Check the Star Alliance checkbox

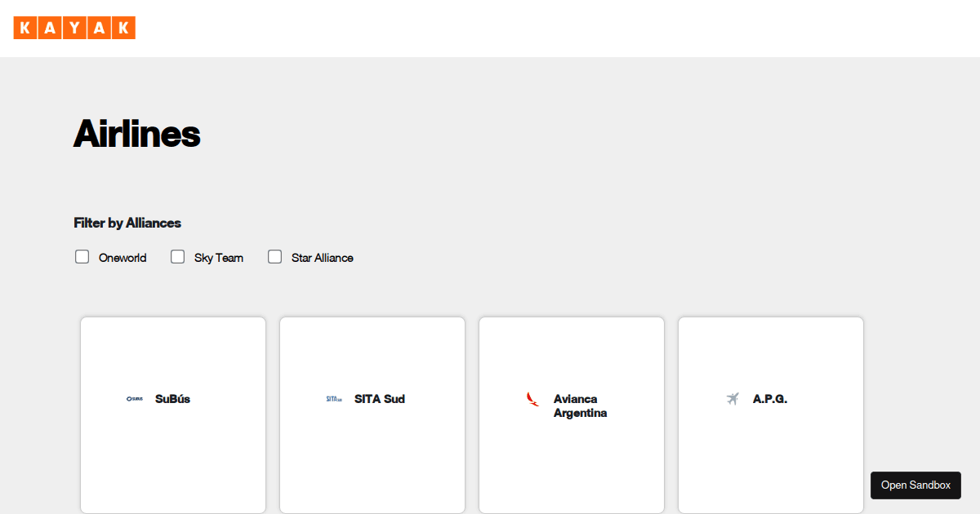point(274,257)
